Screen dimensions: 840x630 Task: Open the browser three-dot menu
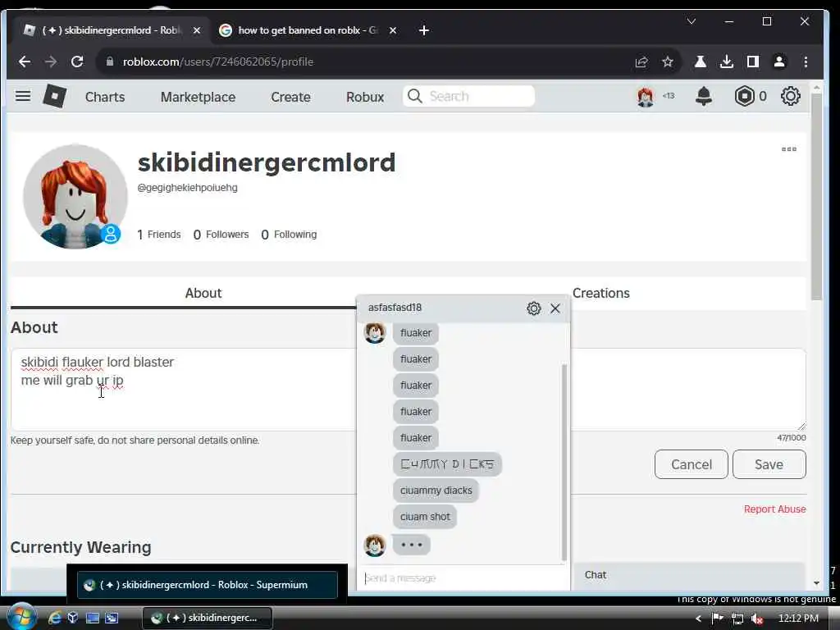(806, 62)
